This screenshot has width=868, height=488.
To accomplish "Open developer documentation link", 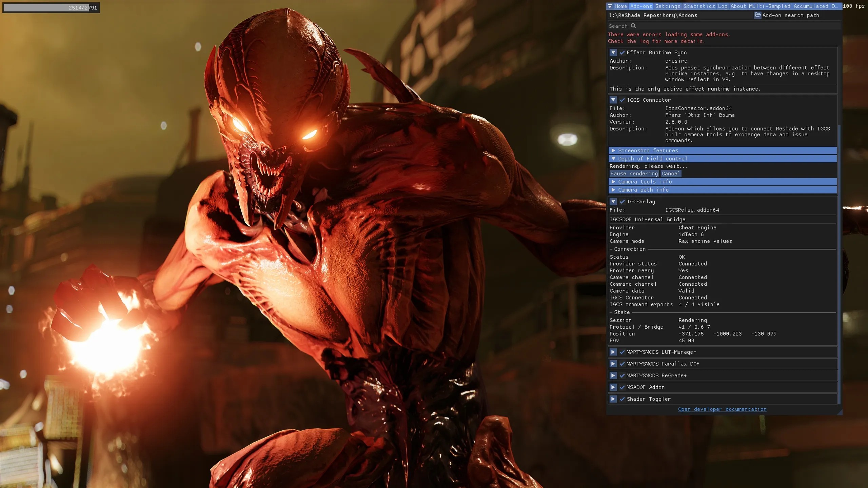I will pyautogui.click(x=722, y=409).
